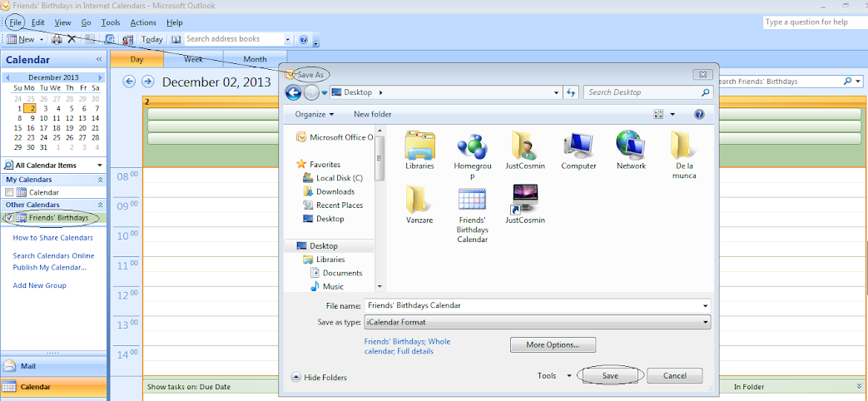Screen dimensions: 868x401
Task: Click Back button in Save As dialog
Action: click(x=293, y=92)
